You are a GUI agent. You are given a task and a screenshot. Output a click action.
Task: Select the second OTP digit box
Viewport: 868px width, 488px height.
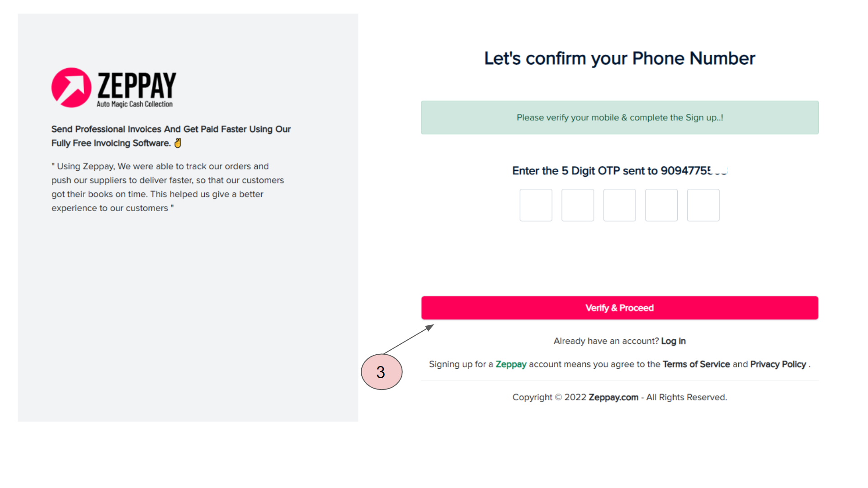pos(577,205)
